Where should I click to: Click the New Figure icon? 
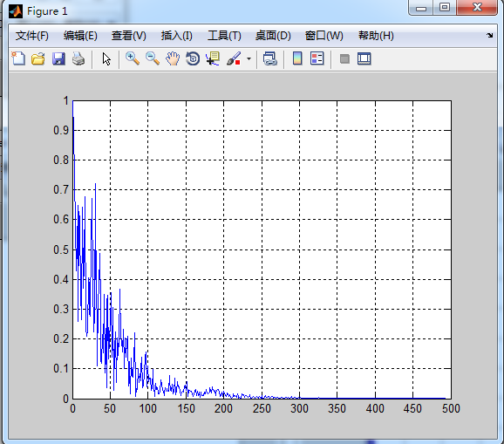18,58
